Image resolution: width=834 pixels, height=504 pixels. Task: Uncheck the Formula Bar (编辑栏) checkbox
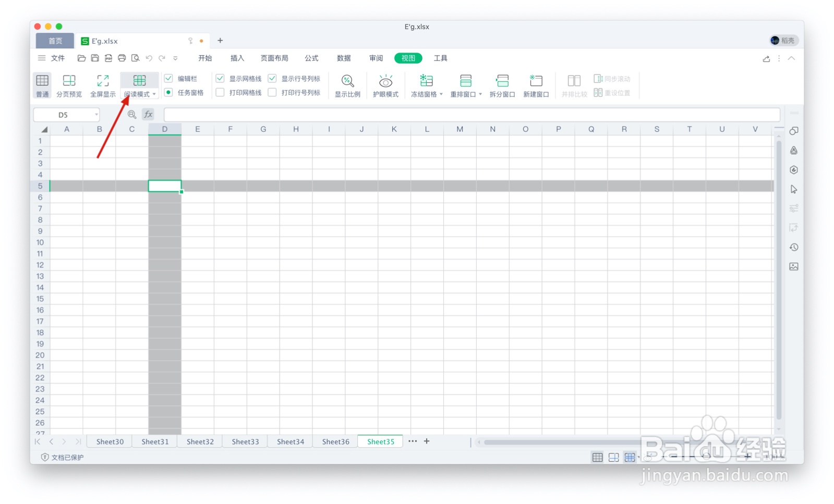(168, 78)
